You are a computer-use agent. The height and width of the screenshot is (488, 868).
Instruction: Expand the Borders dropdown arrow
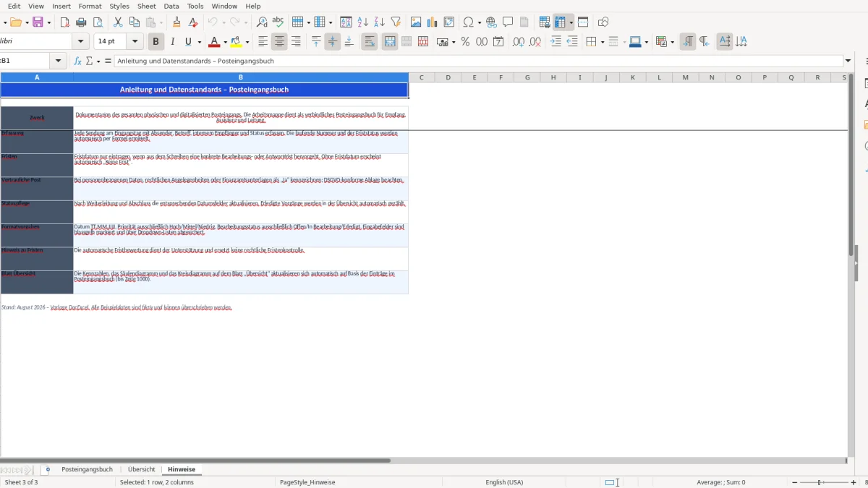[x=602, y=42]
